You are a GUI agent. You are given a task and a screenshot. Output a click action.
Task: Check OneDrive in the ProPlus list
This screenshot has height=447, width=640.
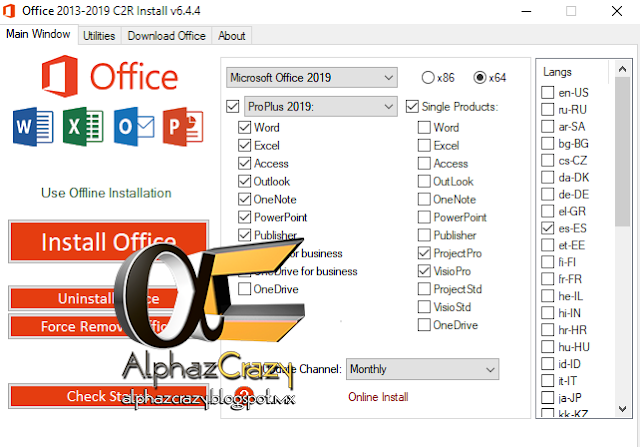point(244,289)
